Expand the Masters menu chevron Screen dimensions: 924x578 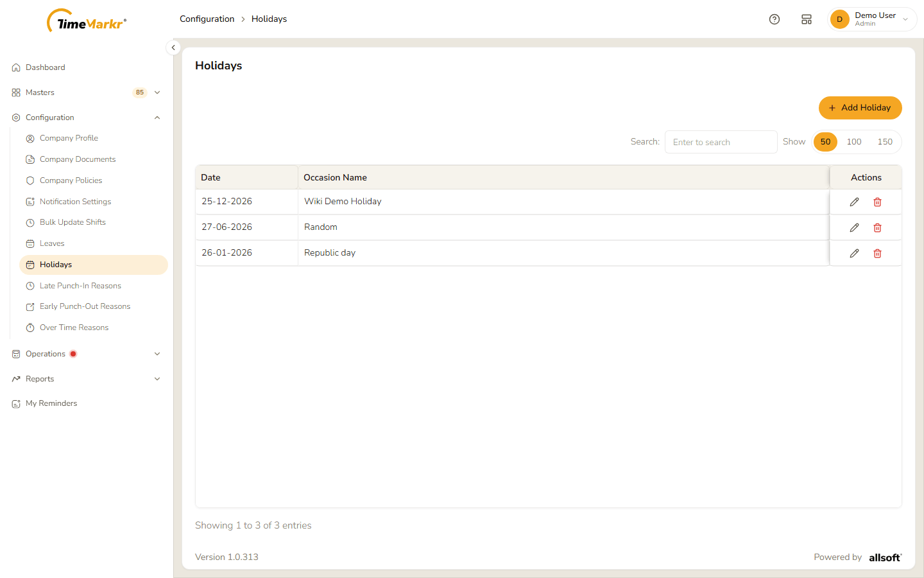[157, 92]
